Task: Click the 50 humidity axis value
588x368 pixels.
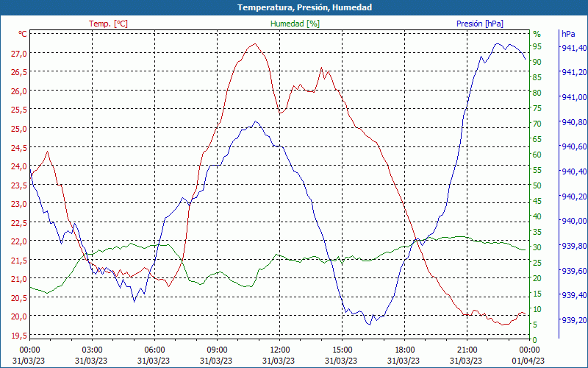Action: 537,185
